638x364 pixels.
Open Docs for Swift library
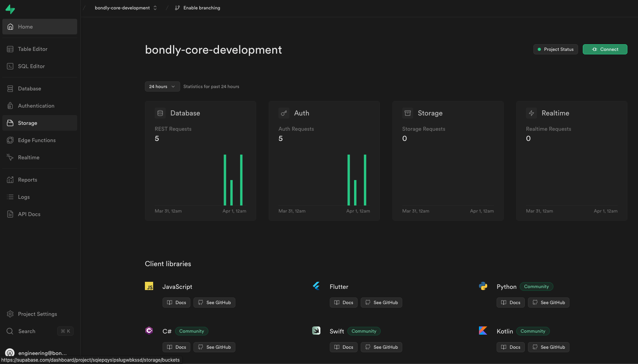343,347
